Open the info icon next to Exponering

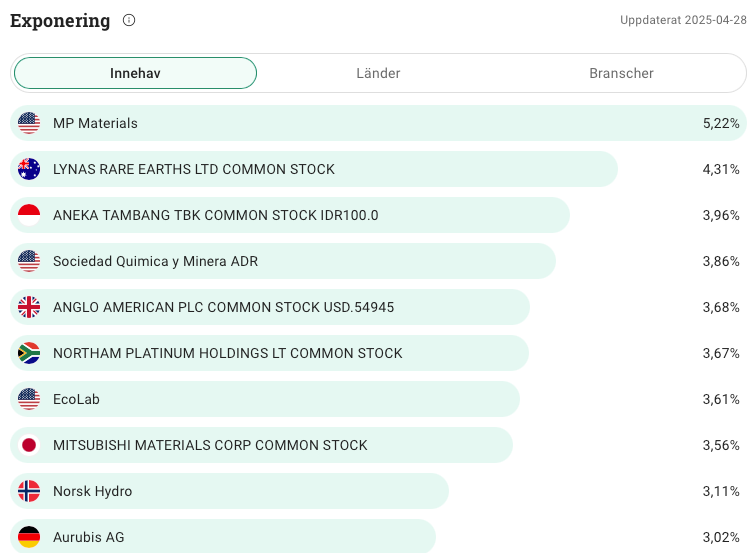coord(129,20)
